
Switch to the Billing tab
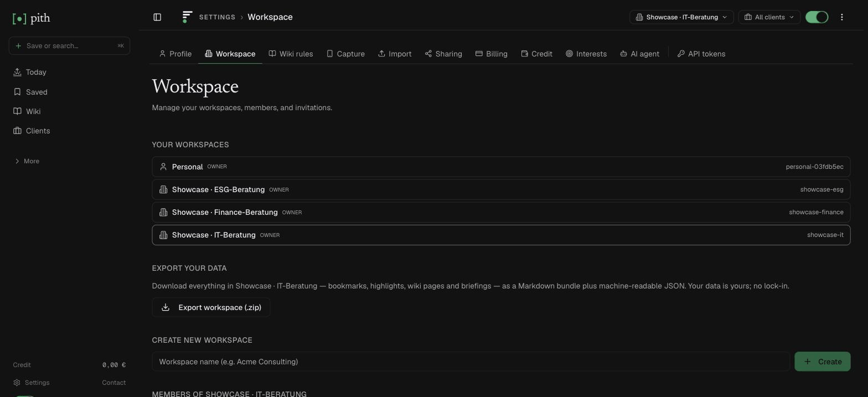[492, 54]
